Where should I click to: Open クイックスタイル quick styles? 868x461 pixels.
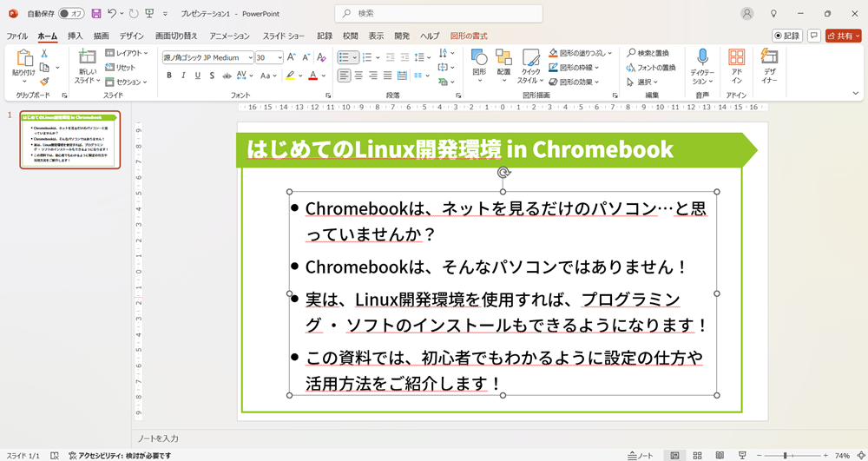tap(531, 66)
